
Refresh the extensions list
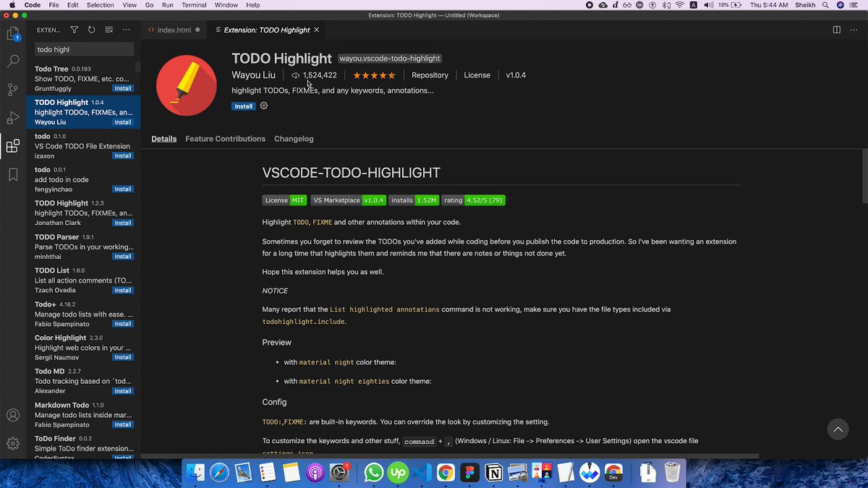pos(91,30)
